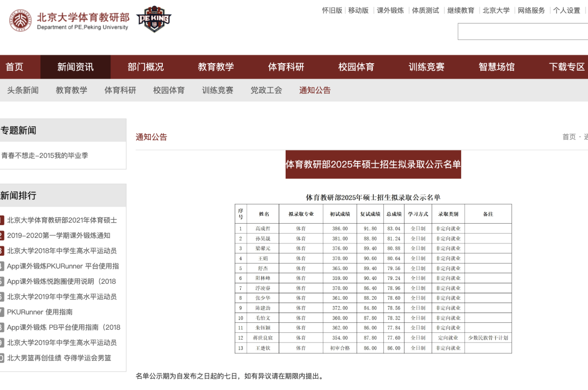
Task: Switch to 头条新闻 sub-tab
Action: click(x=23, y=90)
